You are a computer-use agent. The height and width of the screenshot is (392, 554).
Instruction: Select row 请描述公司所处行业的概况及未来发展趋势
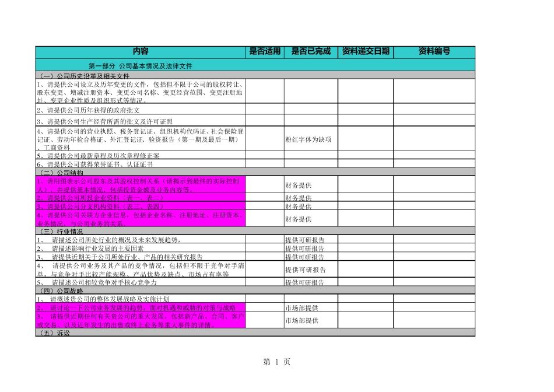pyautogui.click(x=141, y=239)
